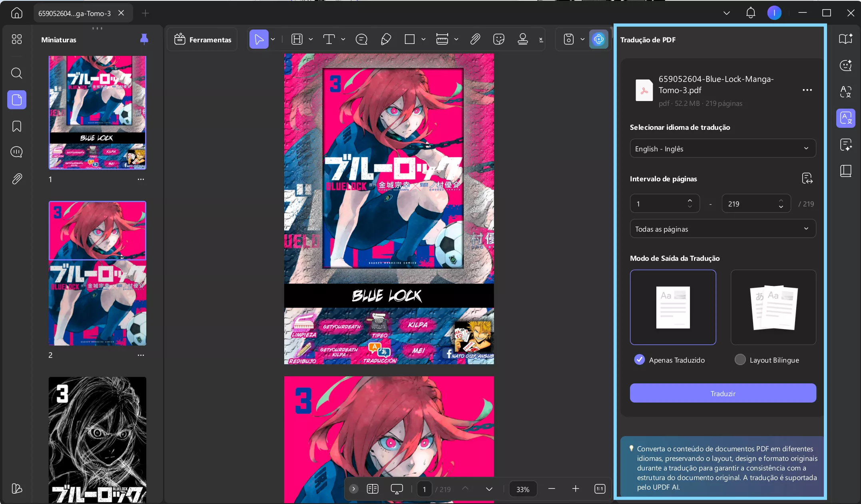This screenshot has width=861, height=504.
Task: Open the English - Inglês language dropdown
Action: click(723, 149)
